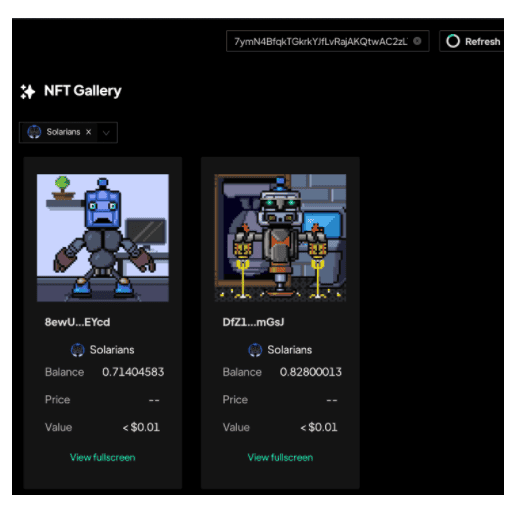Click the Refresh circular icon

click(x=453, y=41)
